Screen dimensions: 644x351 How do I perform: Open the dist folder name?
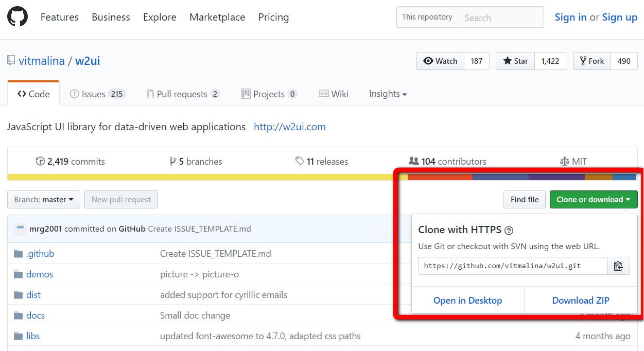point(33,295)
